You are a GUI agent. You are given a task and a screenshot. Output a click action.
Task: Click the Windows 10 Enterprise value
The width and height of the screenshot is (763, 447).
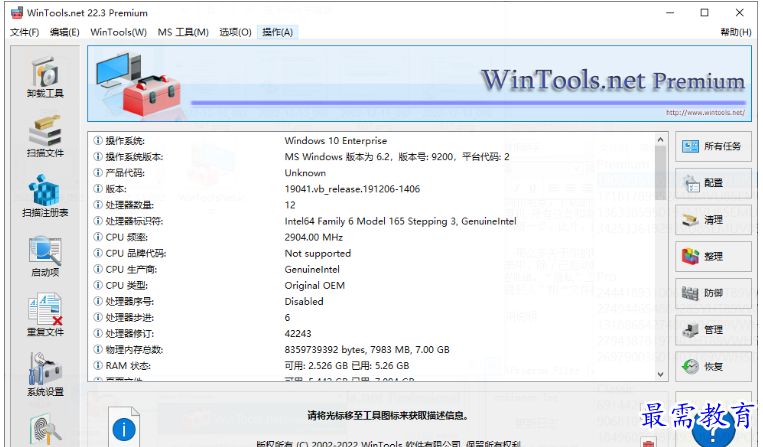pyautogui.click(x=336, y=141)
